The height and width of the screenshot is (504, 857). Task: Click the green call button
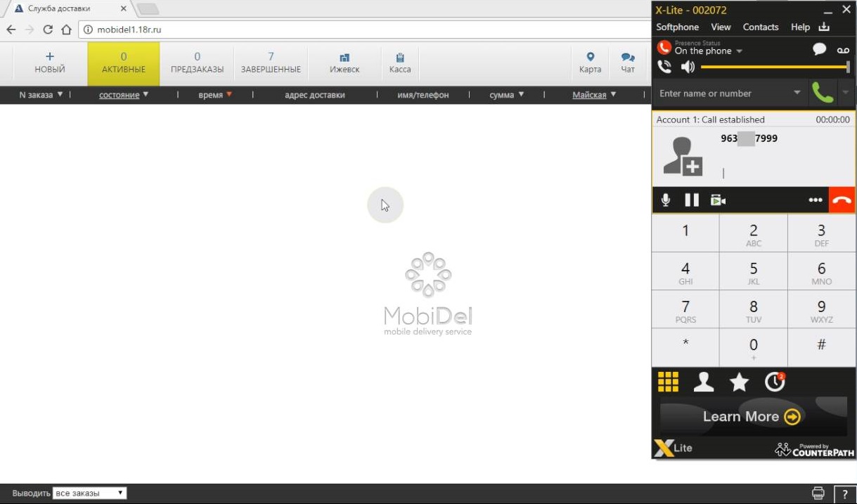[821, 92]
